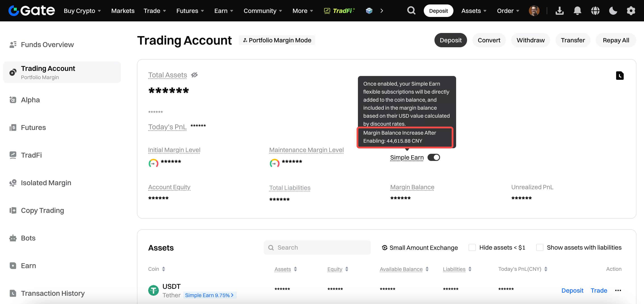The width and height of the screenshot is (644, 304).
Task: Toggle Total Assets visibility eye icon
Action: (194, 75)
